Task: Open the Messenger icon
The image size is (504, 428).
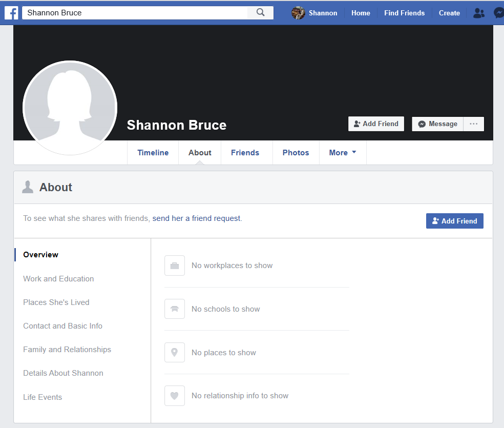Action: click(x=499, y=12)
